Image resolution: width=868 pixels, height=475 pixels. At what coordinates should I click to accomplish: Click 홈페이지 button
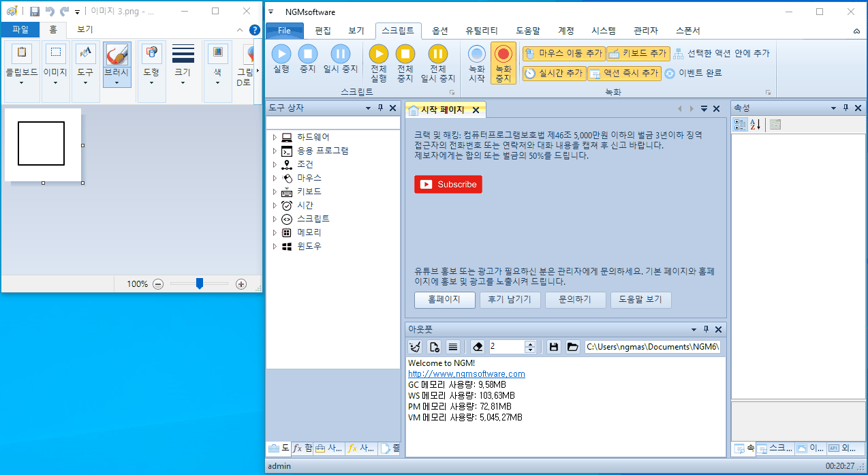click(444, 299)
